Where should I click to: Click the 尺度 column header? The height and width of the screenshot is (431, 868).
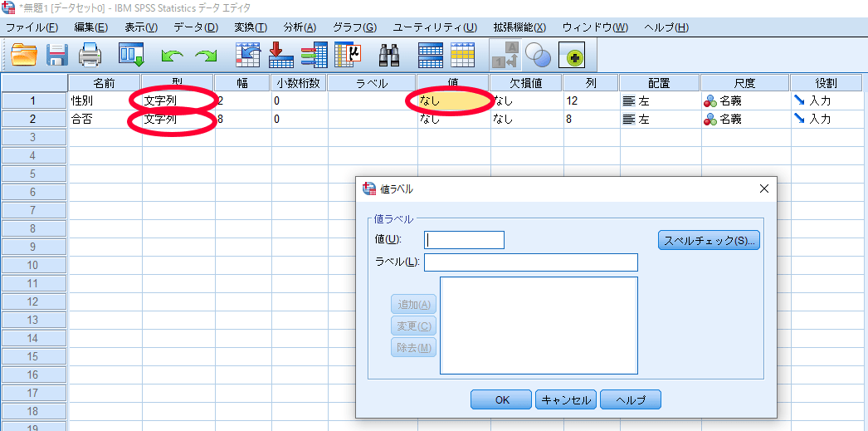point(744,83)
